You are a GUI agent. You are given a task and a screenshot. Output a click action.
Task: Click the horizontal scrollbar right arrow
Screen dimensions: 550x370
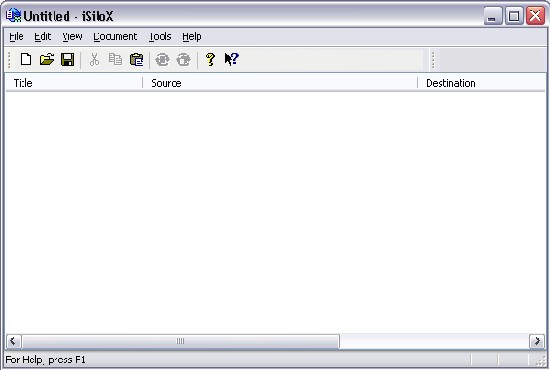pos(537,341)
